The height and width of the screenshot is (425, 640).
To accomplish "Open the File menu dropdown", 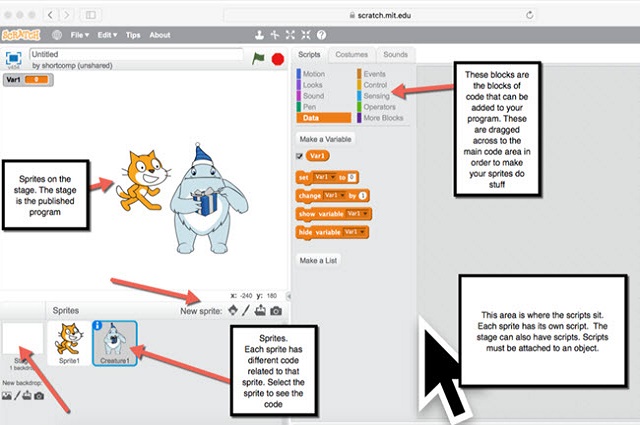I will (81, 35).
